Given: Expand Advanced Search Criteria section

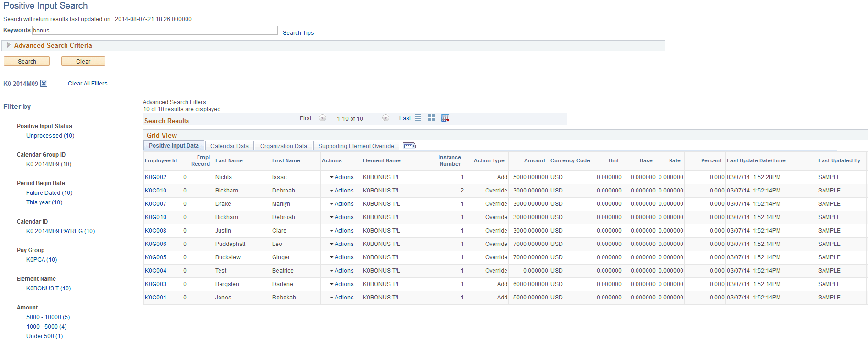Looking at the screenshot, I should (9, 45).
